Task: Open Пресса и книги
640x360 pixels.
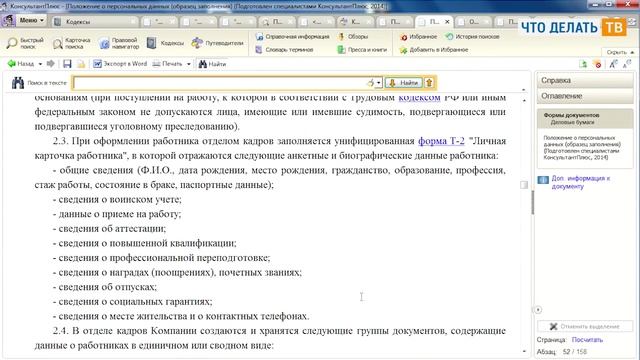Action: point(362,49)
